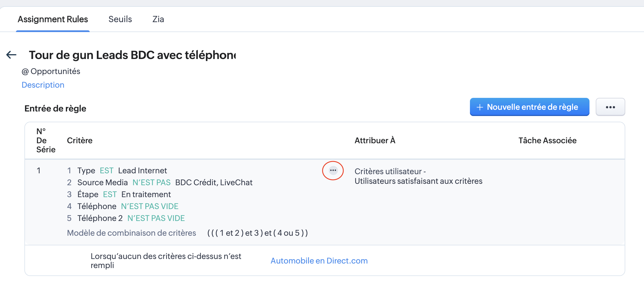
Task: Click Nouvelle entrée de règle button
Action: (x=530, y=107)
